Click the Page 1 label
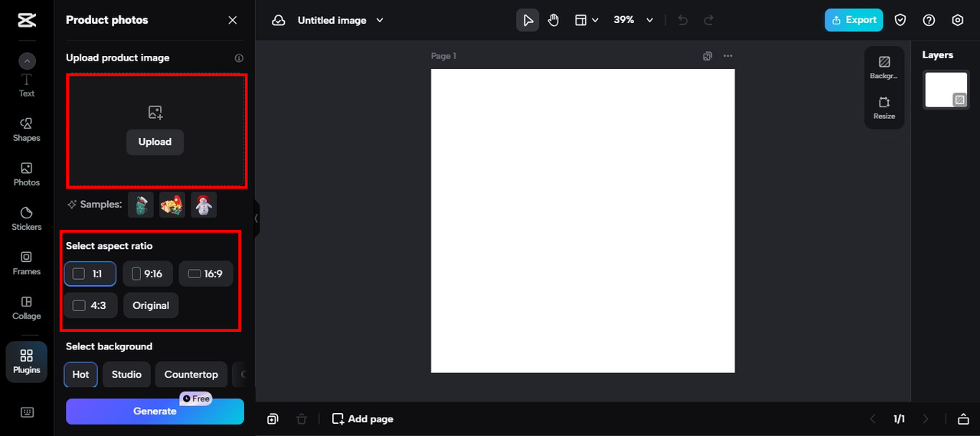Image resolution: width=980 pixels, height=436 pixels. (443, 56)
